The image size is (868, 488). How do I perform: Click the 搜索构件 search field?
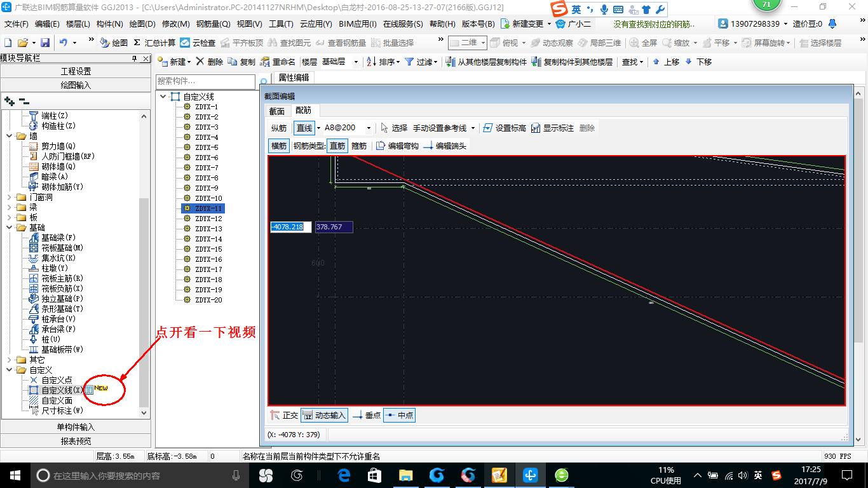[x=207, y=81]
